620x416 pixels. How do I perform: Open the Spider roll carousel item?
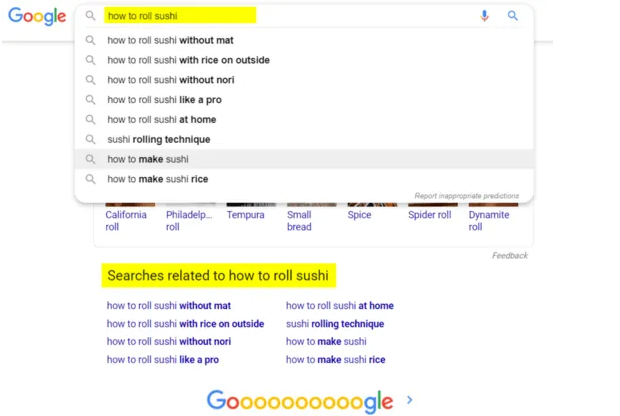429,215
